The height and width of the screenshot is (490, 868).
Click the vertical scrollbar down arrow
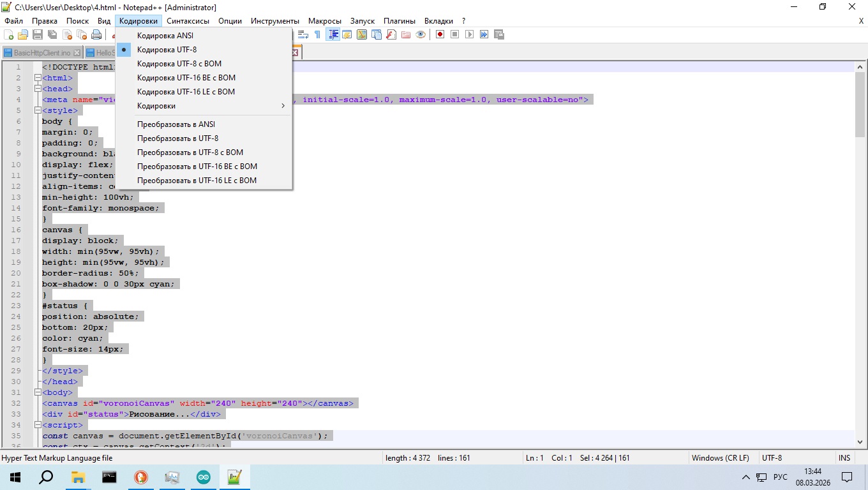(x=860, y=441)
